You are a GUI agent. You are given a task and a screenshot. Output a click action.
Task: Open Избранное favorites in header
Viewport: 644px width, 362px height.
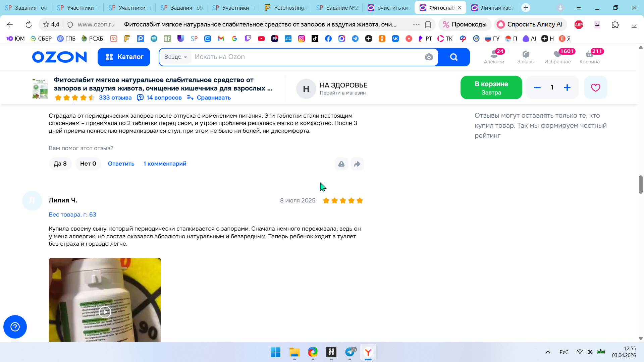pyautogui.click(x=557, y=57)
